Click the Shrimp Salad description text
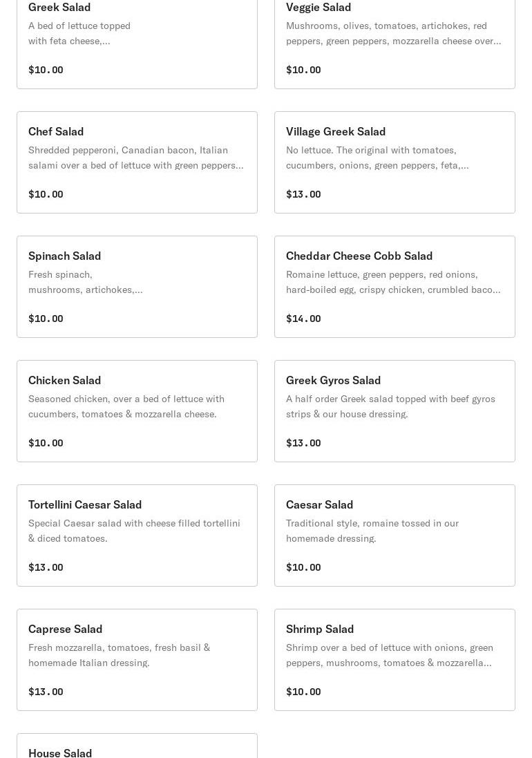 click(390, 655)
